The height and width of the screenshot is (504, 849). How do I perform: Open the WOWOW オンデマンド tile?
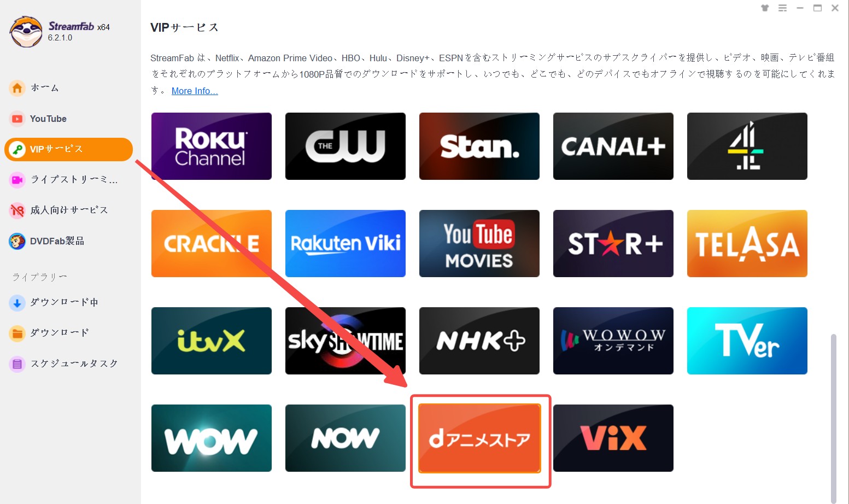coord(613,341)
